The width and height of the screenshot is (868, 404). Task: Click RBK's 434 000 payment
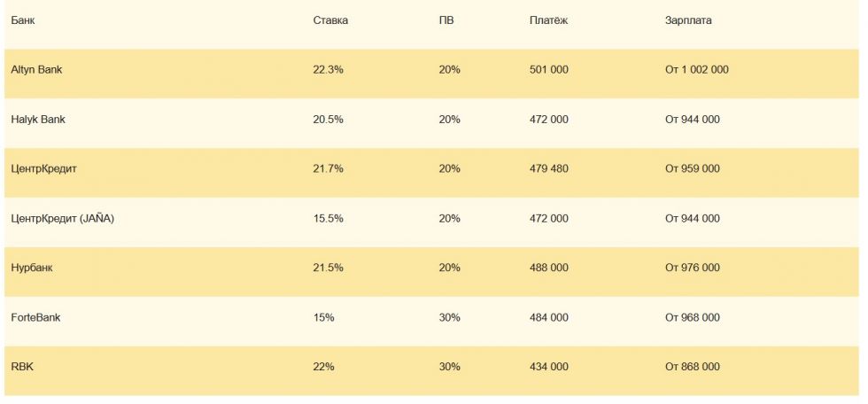pyautogui.click(x=549, y=367)
